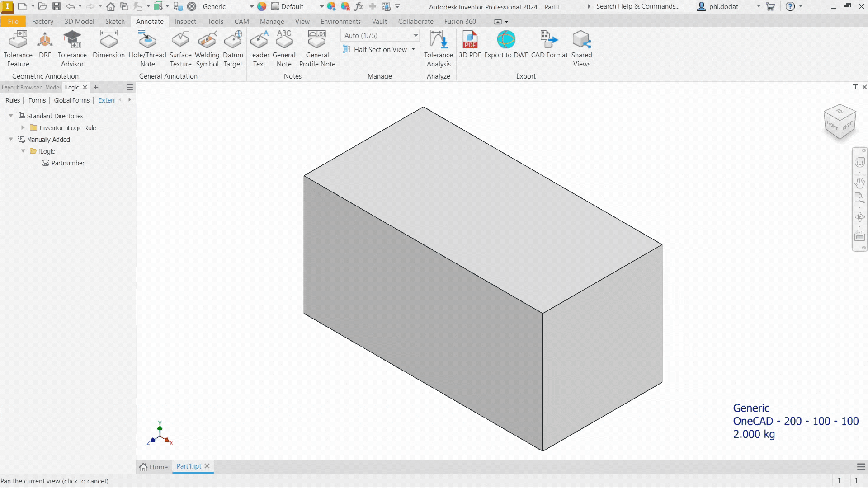Image resolution: width=868 pixels, height=488 pixels.
Task: Open the CAD Format export
Action: [549, 44]
